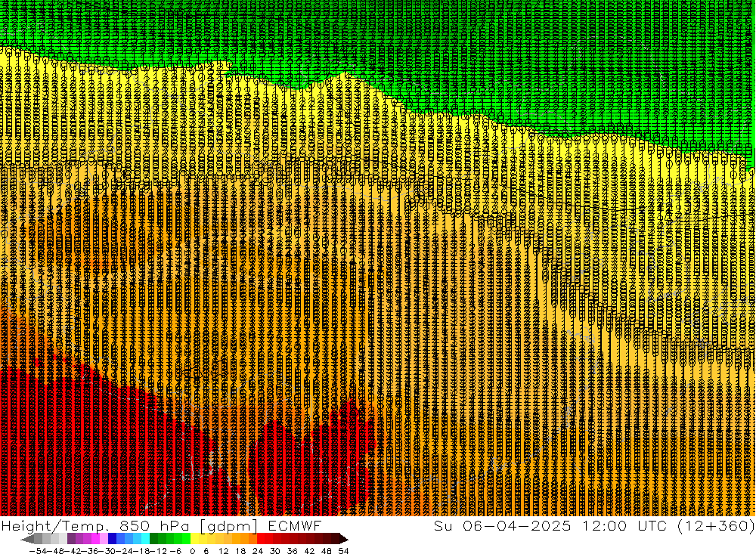Click the '42' legend value
Image resolution: width=756 pixels, height=554 pixels.
tap(309, 551)
